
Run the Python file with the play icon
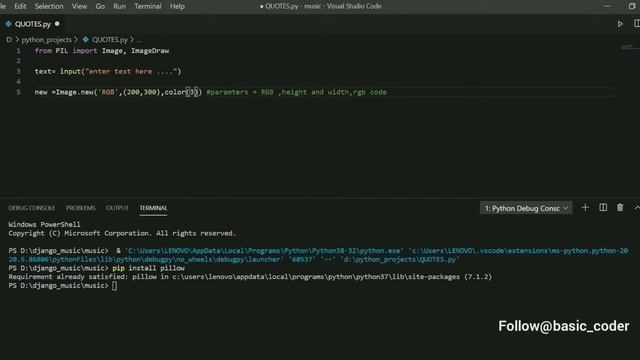[620, 24]
